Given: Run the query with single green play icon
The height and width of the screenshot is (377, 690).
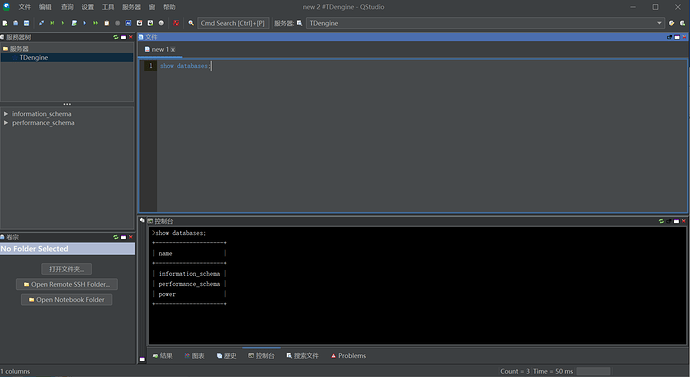Looking at the screenshot, I should click(x=63, y=23).
